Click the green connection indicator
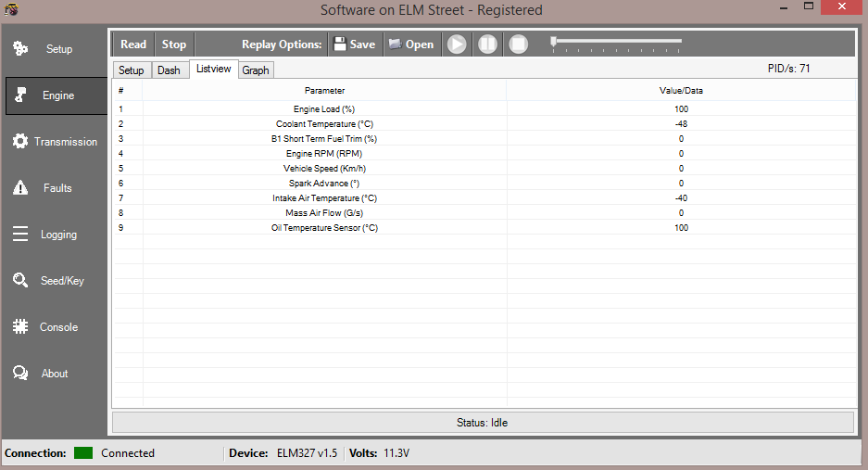Screen dimensions: 868x470 pos(83,452)
